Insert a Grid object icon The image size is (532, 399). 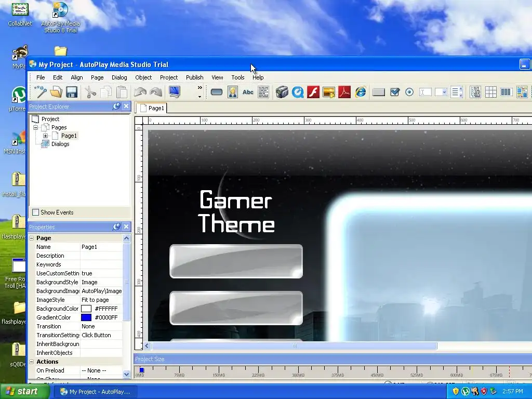tap(490, 92)
